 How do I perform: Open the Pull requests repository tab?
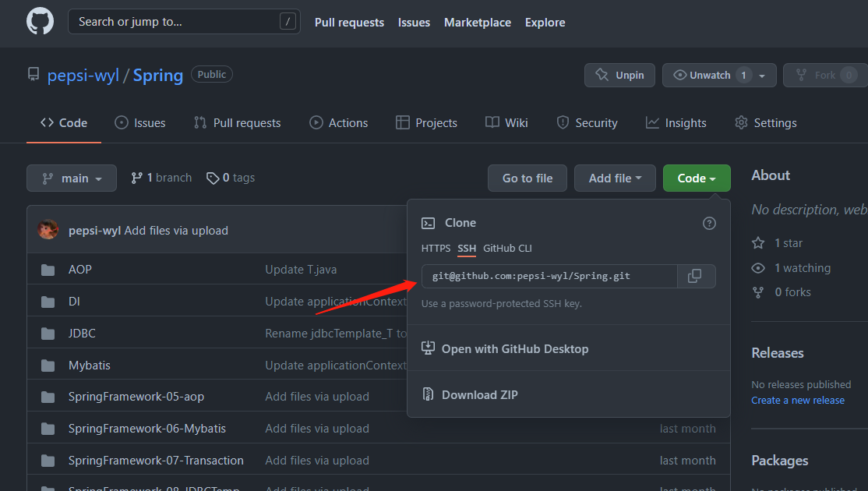237,123
